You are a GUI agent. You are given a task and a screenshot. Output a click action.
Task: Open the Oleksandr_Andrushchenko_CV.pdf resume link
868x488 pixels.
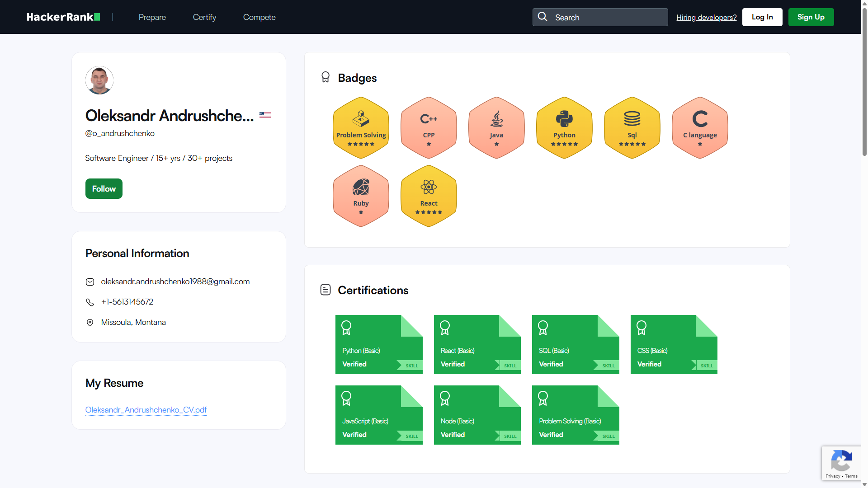coord(146,410)
